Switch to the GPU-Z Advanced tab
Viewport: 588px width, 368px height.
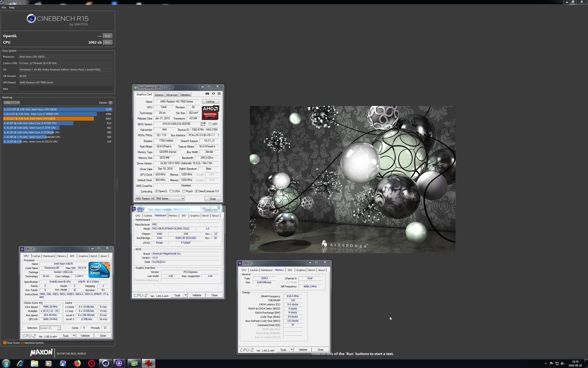tap(171, 95)
